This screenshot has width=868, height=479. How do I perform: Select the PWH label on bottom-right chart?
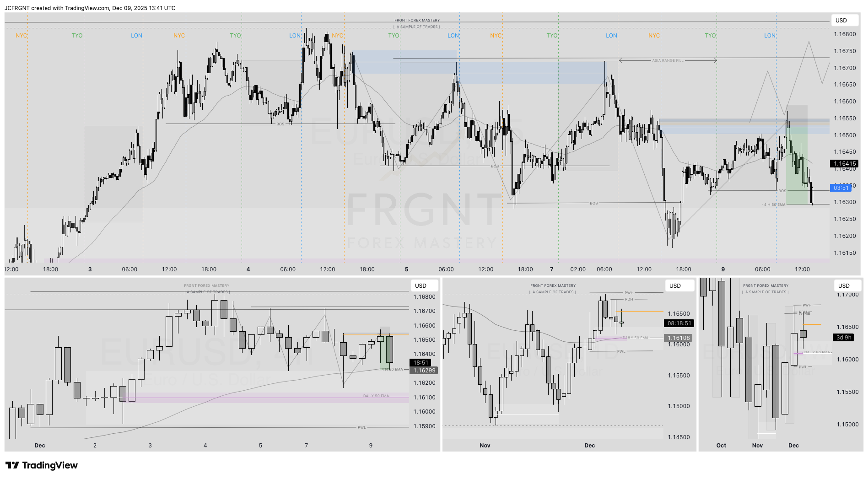coord(807,305)
